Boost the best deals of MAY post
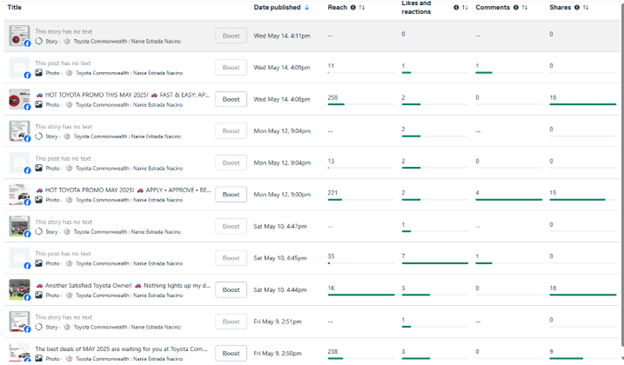This screenshot has height=365, width=624. point(231,353)
